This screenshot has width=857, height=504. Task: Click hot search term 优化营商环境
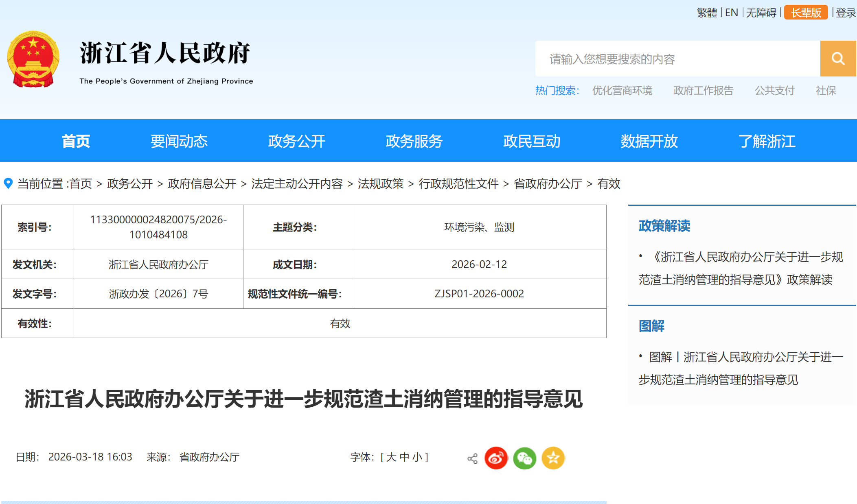[x=622, y=90]
